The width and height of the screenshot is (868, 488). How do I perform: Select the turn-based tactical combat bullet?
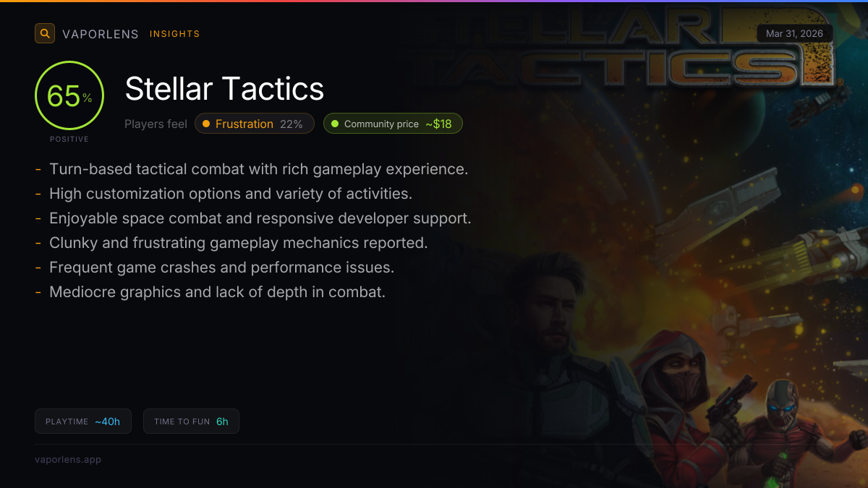258,169
